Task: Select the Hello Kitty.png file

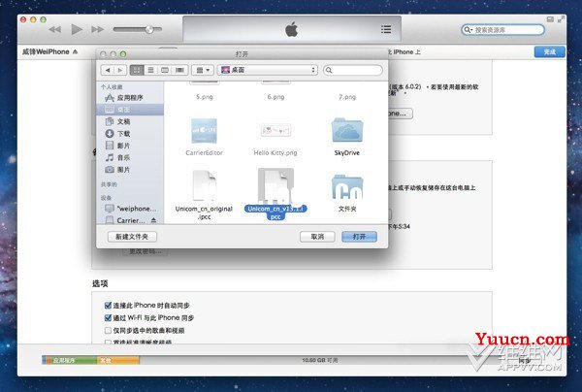Action: 275,130
